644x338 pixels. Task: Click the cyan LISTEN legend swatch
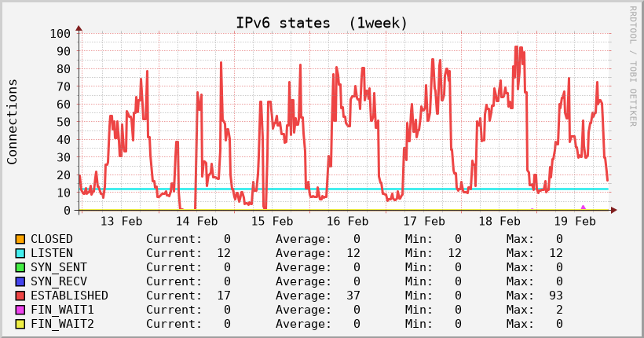[x=20, y=253]
